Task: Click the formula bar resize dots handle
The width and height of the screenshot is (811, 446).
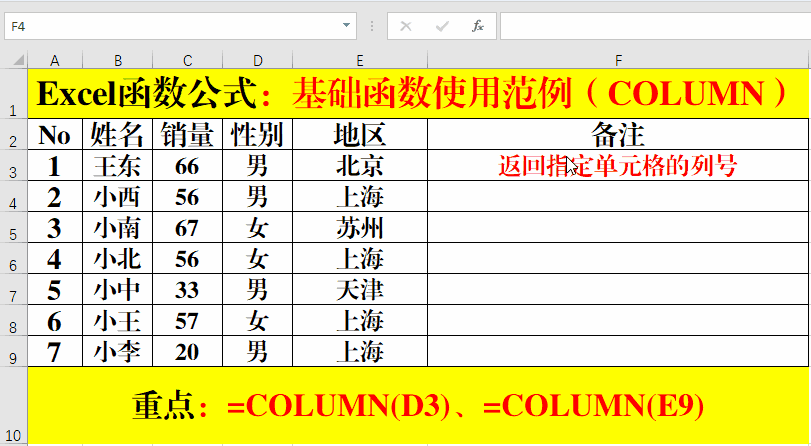Action: 372,26
